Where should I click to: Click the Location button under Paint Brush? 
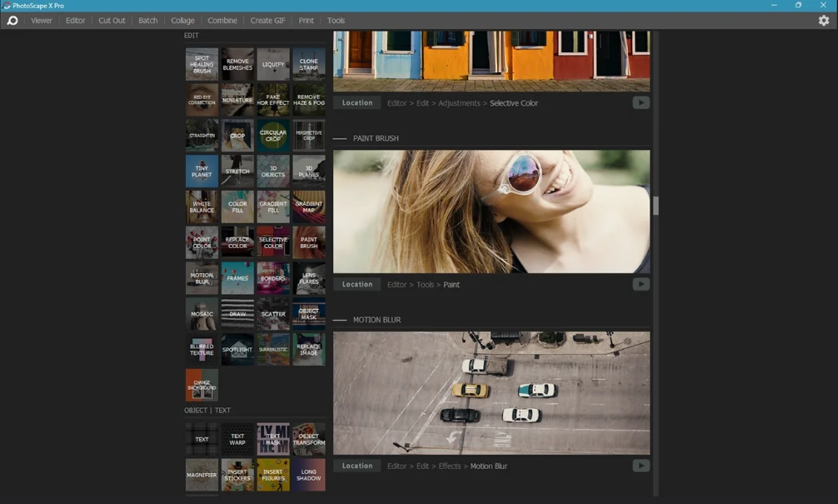coord(357,285)
